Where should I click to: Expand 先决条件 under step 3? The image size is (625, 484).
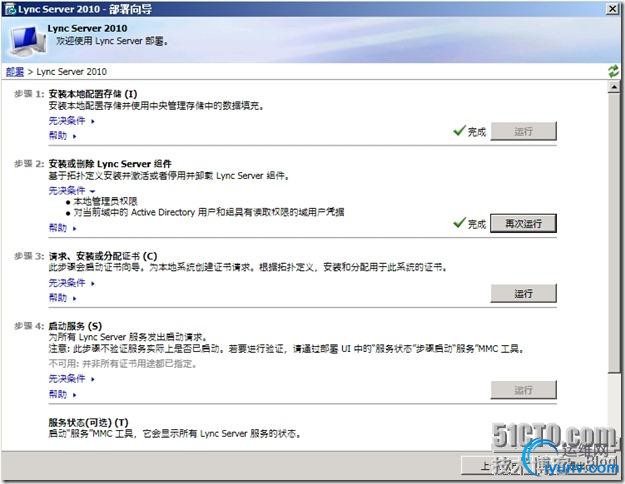[x=71, y=283]
